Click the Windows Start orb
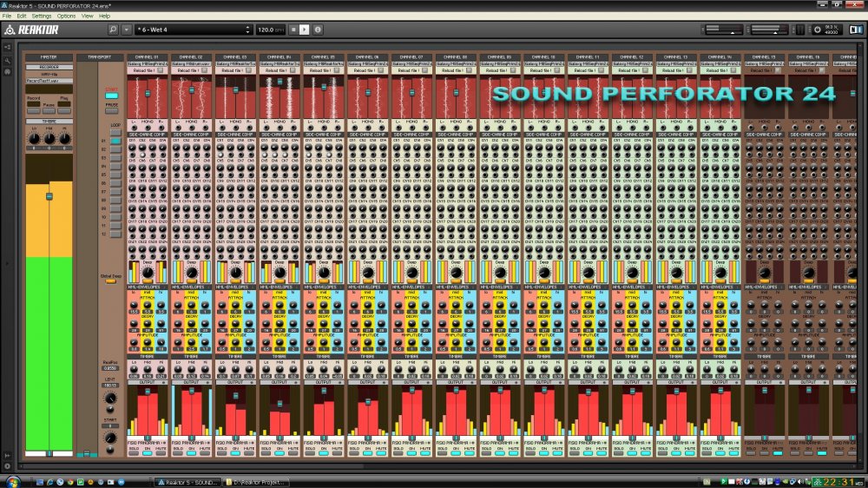This screenshot has height=488, width=868. pos(12,482)
